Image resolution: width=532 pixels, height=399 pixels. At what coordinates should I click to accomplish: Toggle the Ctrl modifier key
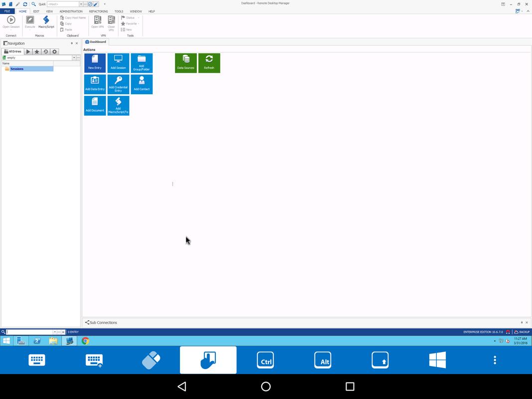[265, 360]
